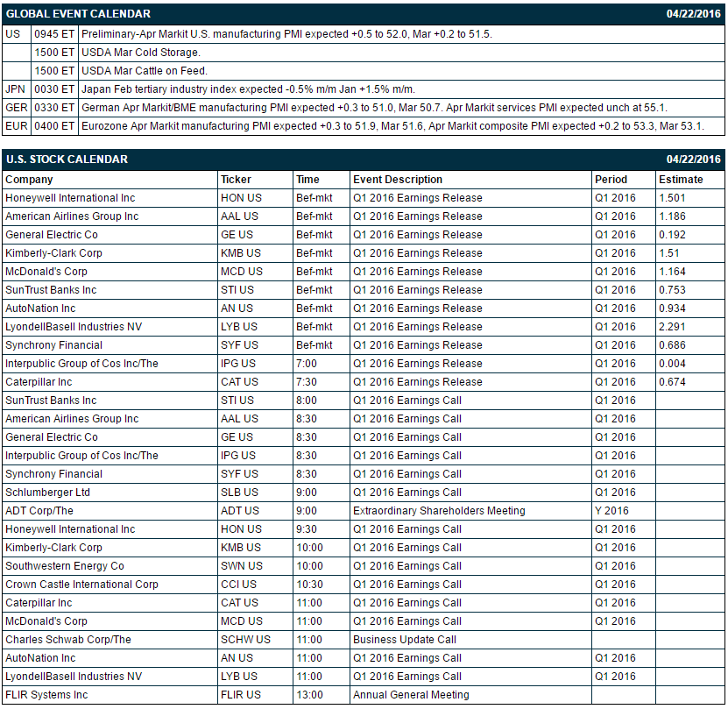This screenshot has height=709, width=728.
Task: Click the Extraordinary Shareholders Meeting description
Action: coord(439,511)
